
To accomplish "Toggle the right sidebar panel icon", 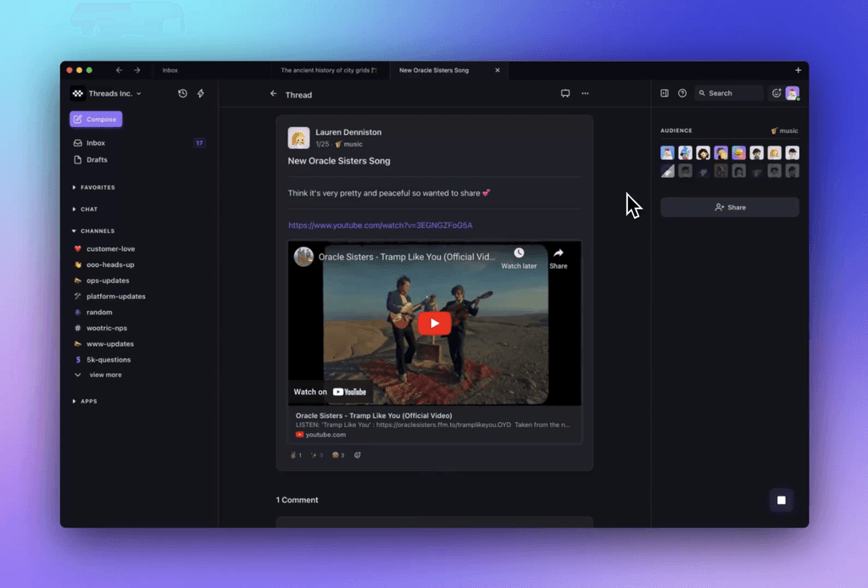I will 665,93.
